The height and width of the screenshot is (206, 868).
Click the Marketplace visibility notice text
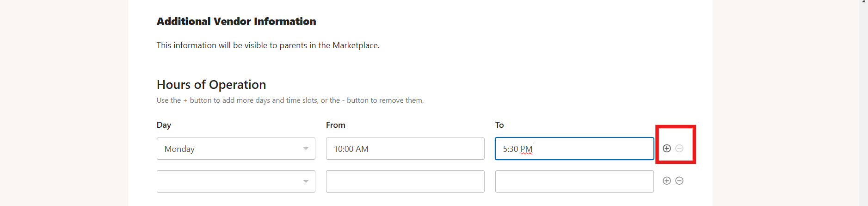pos(268,45)
